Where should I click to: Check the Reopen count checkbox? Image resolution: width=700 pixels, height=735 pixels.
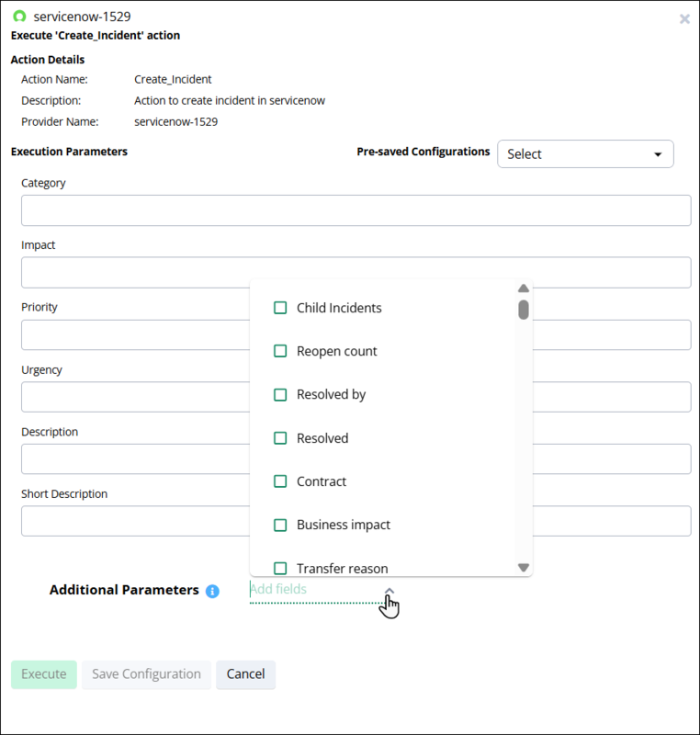coord(280,351)
